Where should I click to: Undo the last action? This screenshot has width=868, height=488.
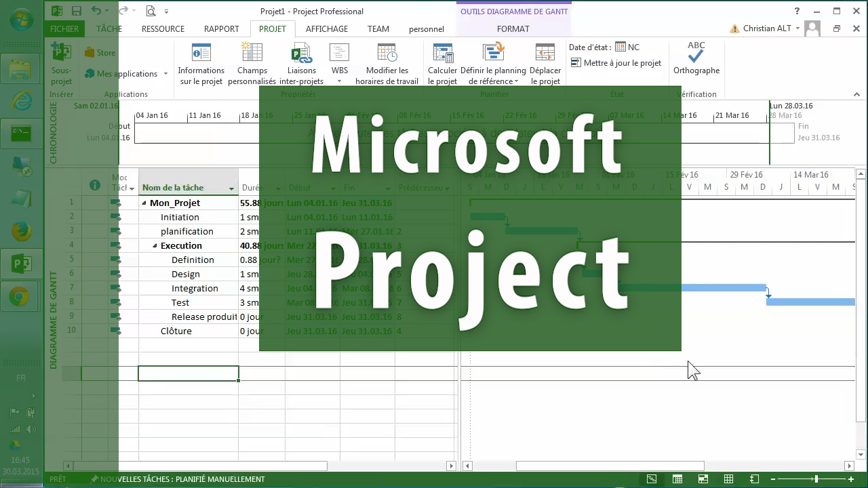click(x=96, y=11)
